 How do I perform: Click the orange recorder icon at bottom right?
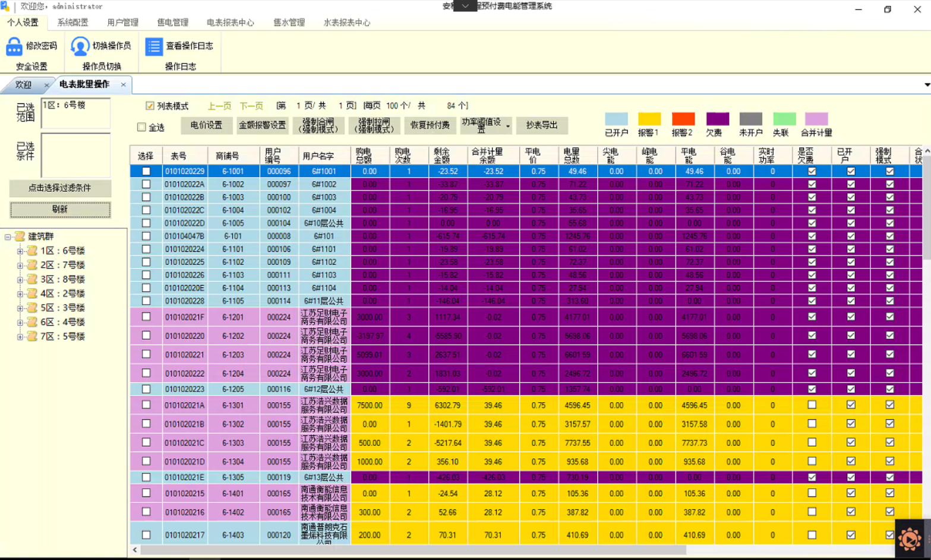tap(909, 539)
